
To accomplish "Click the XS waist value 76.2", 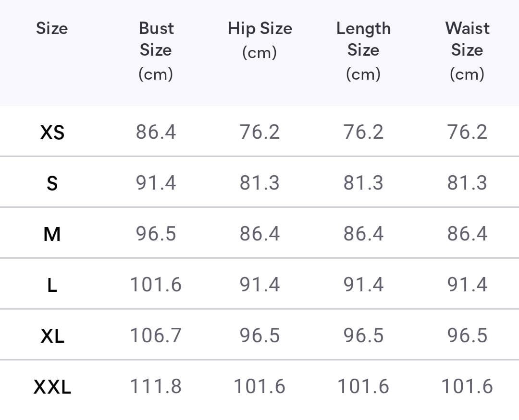I will point(467,132).
